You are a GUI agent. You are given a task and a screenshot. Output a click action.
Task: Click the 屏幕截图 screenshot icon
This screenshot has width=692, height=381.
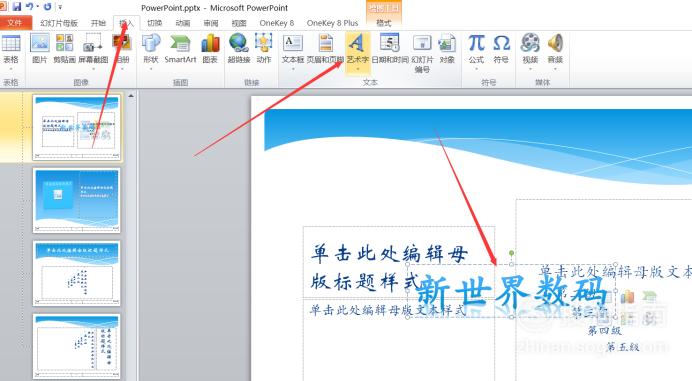coord(93,43)
